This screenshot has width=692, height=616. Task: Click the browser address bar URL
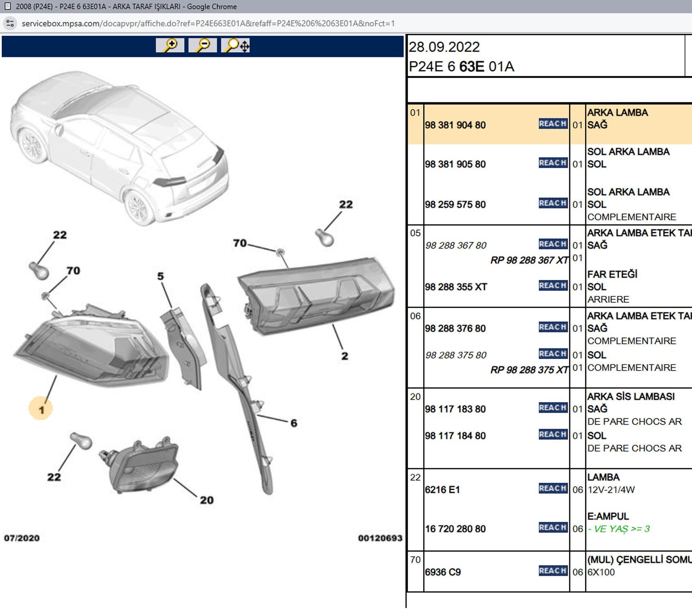[208, 24]
